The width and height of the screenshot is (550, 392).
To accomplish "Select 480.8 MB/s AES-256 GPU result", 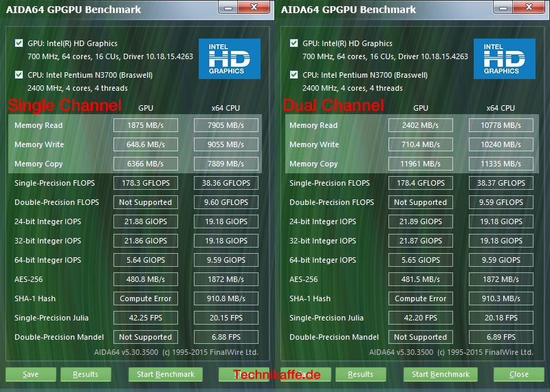I will click(146, 279).
